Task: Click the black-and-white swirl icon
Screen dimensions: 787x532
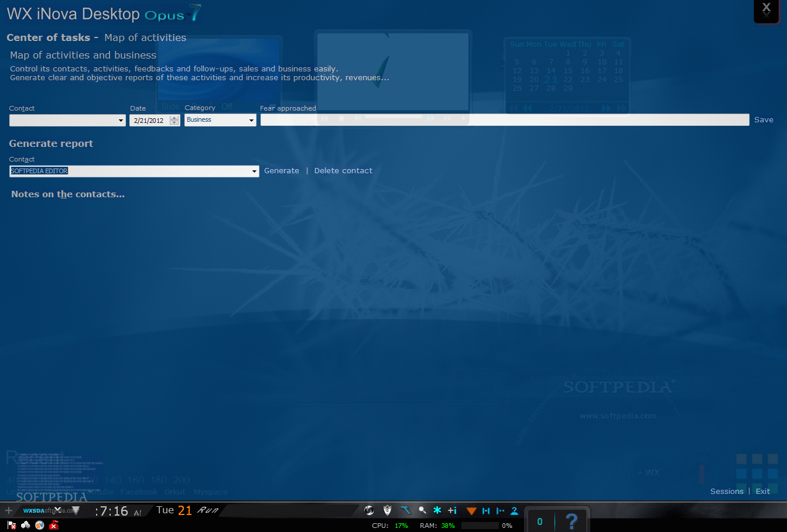Action: (369, 510)
